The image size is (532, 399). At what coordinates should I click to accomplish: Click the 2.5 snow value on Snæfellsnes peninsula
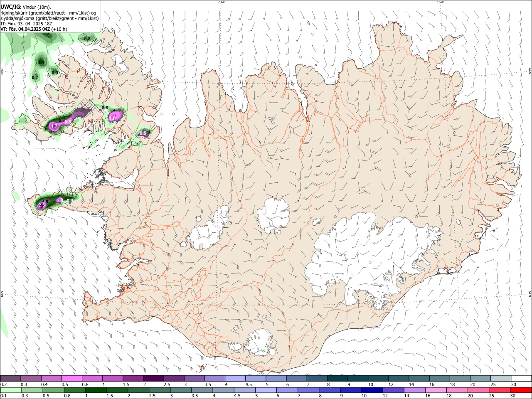[42, 206]
